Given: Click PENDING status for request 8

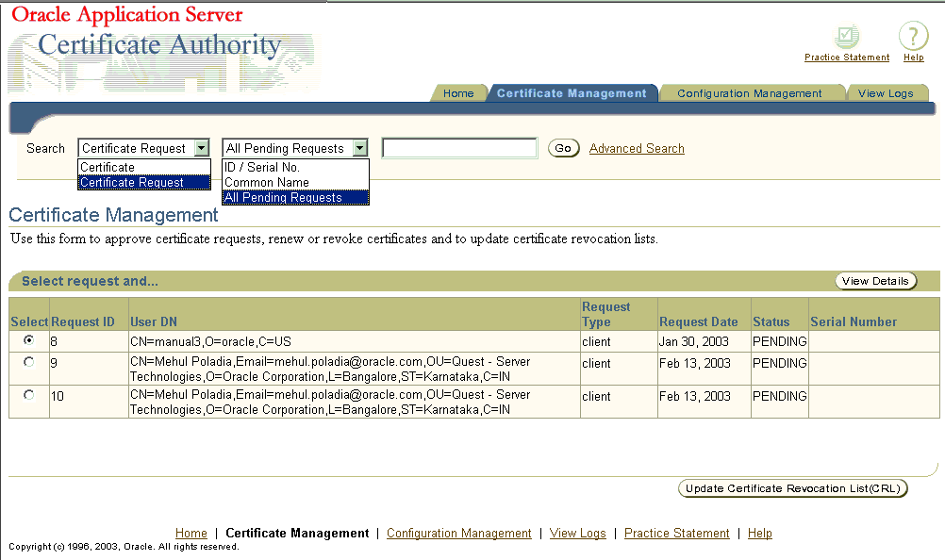Looking at the screenshot, I should pyautogui.click(x=779, y=341).
